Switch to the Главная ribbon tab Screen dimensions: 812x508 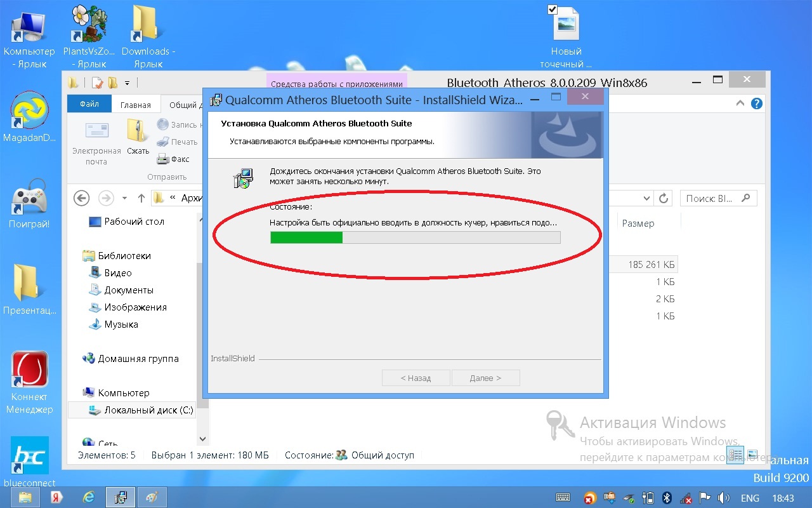point(136,105)
